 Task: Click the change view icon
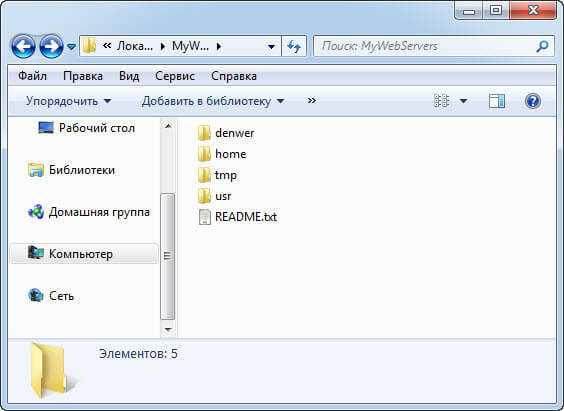pos(441,101)
